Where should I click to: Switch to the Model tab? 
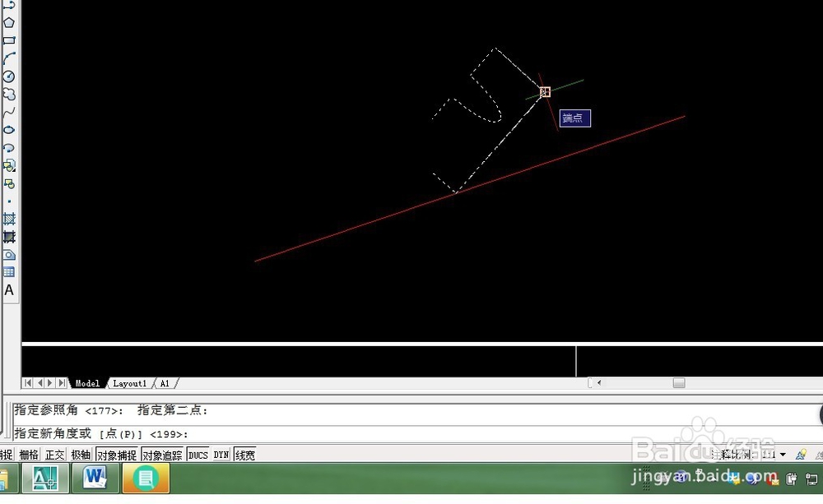(x=87, y=383)
